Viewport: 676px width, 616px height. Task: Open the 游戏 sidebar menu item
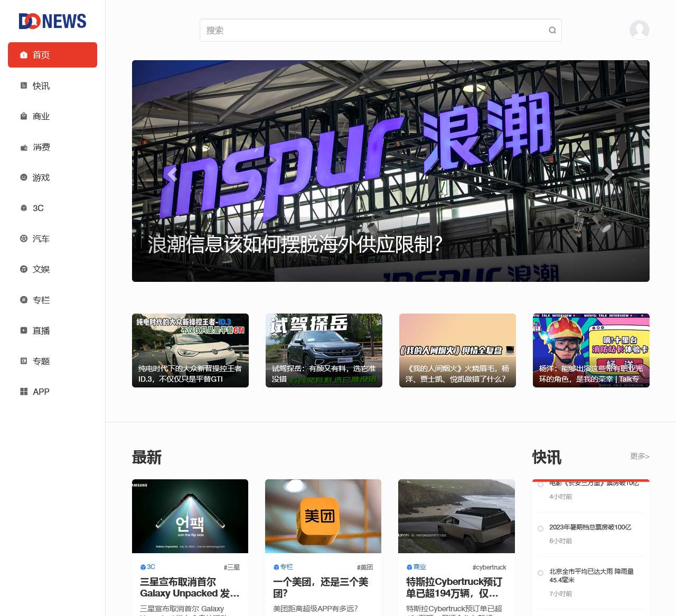click(52, 177)
